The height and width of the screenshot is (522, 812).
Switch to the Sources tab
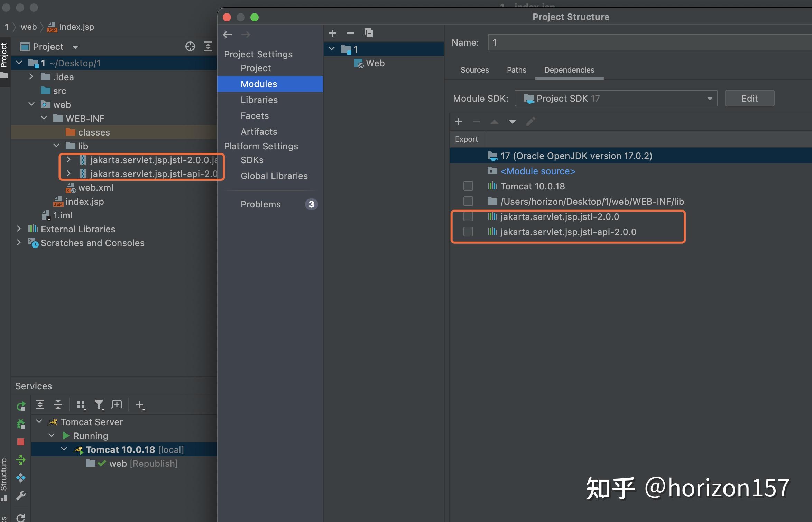474,70
